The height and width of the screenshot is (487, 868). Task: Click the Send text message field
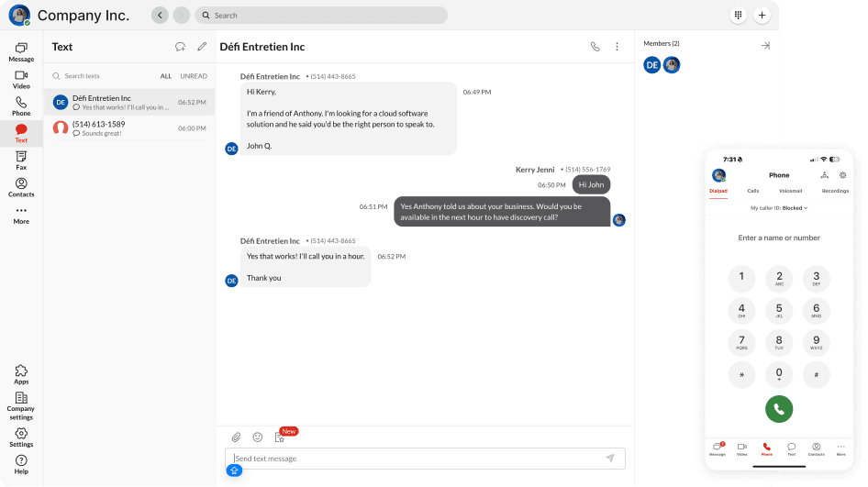(x=413, y=459)
